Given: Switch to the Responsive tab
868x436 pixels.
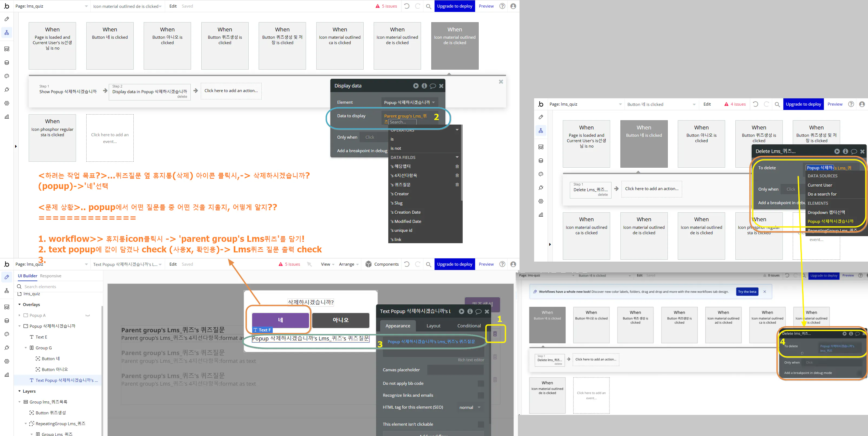Looking at the screenshot, I should [51, 276].
